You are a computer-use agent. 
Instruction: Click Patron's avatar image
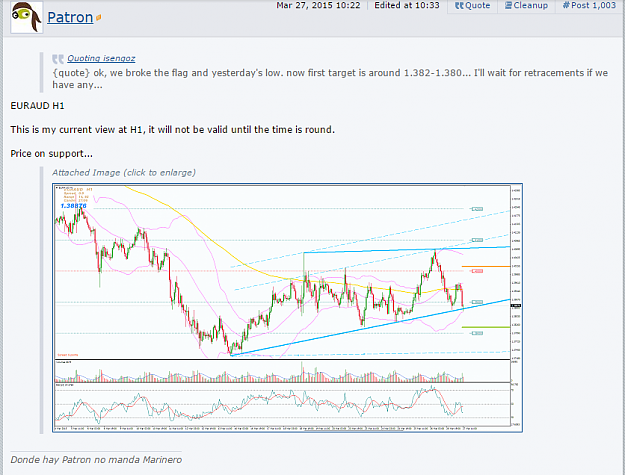point(26,17)
